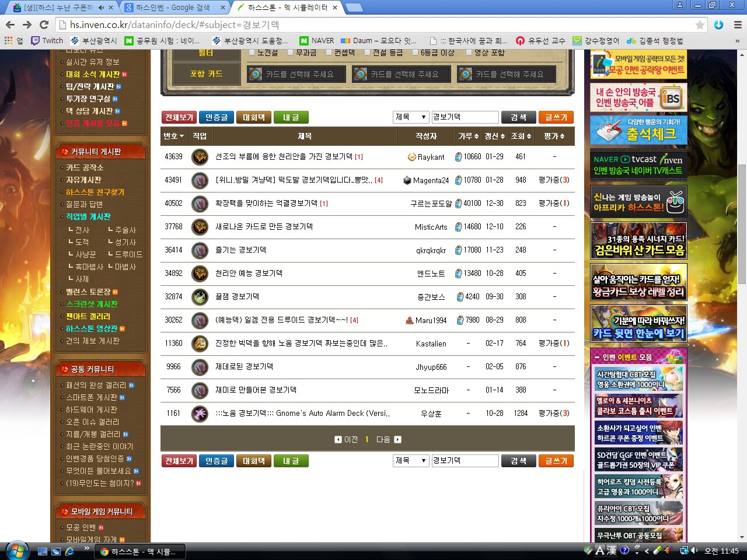Open the Windows Start orb

tap(16, 551)
